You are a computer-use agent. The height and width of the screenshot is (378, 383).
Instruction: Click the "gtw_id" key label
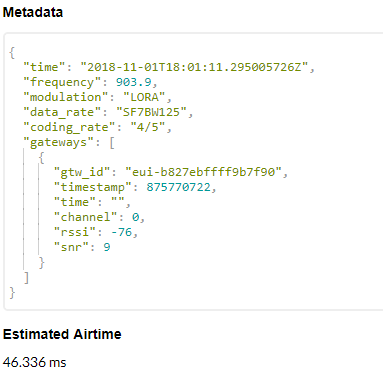point(82,172)
